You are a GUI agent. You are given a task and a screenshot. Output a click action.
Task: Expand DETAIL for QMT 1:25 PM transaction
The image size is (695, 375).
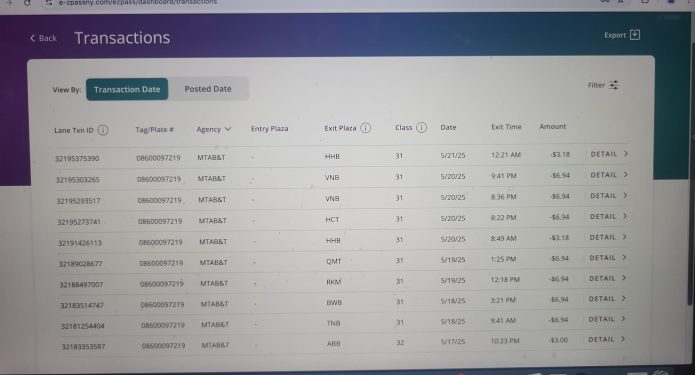point(608,258)
